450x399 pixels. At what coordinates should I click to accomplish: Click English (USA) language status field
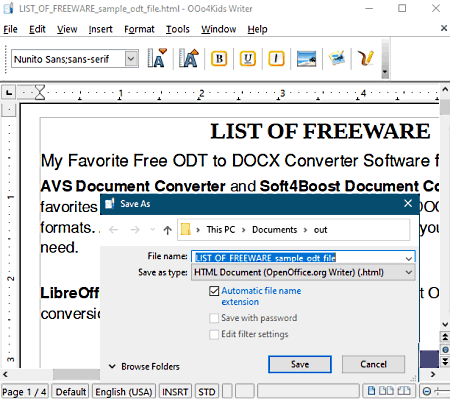124,392
